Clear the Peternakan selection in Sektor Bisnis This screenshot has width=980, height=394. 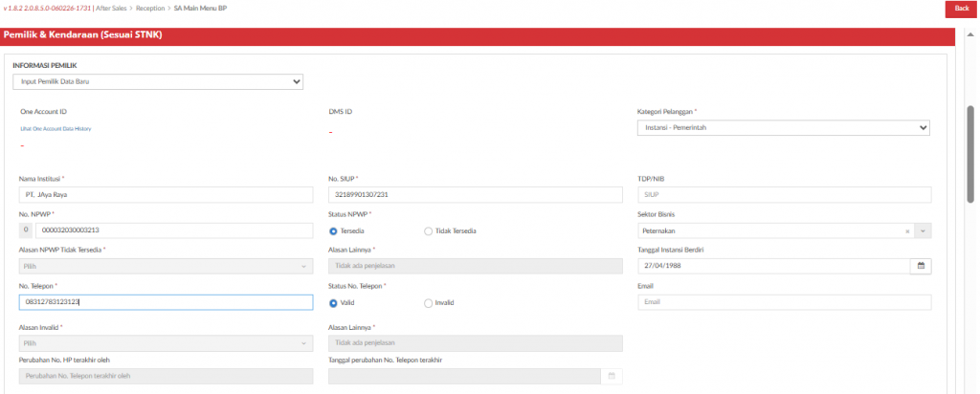click(x=906, y=230)
